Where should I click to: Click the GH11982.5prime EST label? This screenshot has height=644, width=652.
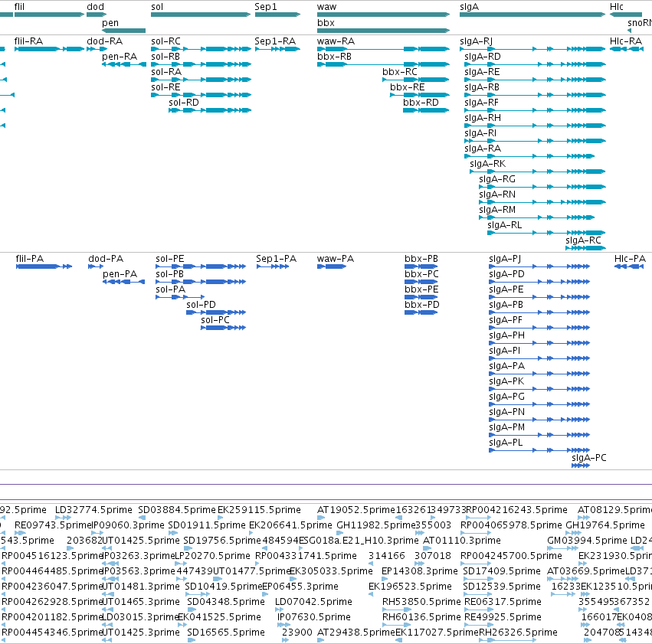coord(376,525)
